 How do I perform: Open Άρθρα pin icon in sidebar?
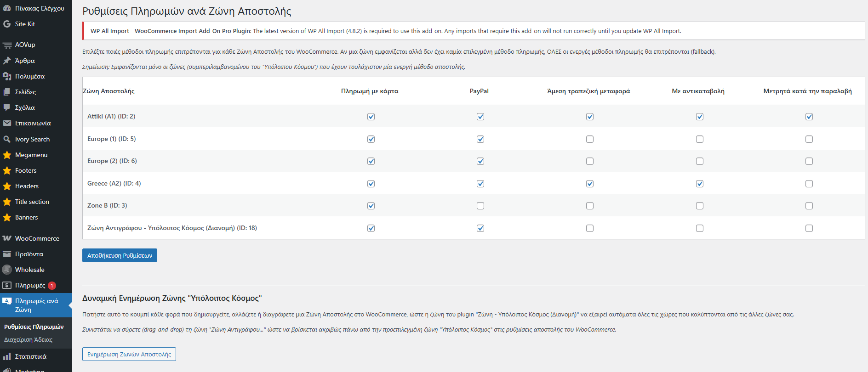pyautogui.click(x=7, y=61)
